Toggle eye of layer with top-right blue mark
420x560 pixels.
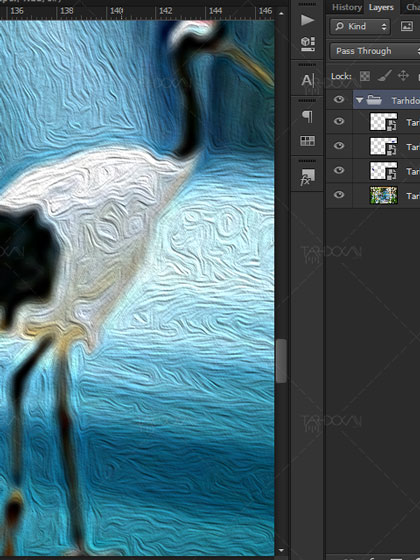(x=339, y=146)
